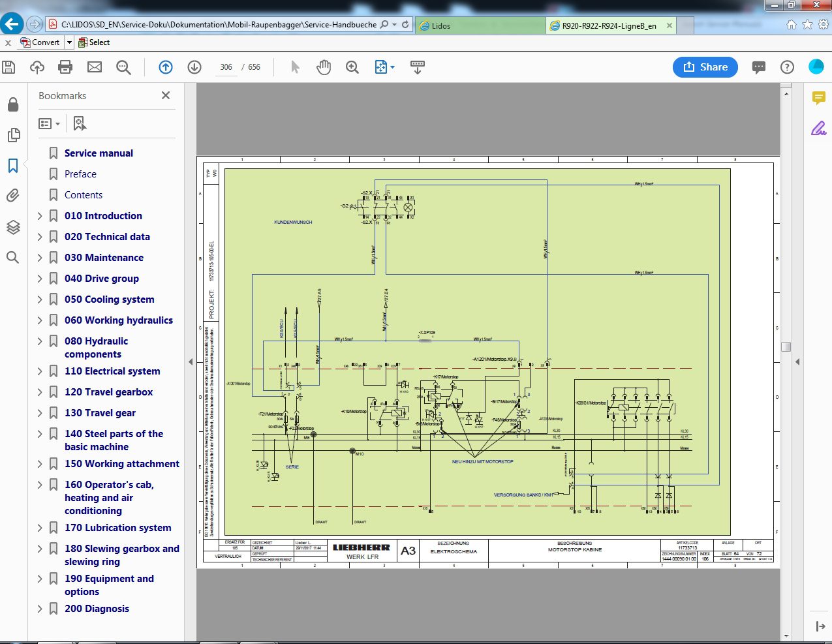Viewport: 832px width, 644px height.
Task: Open the Help question mark icon
Action: coord(788,67)
